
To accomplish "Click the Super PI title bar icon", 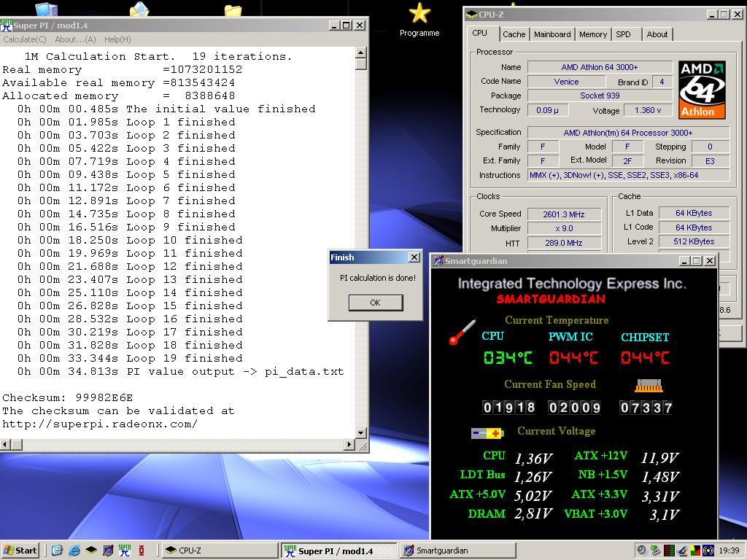I will pyautogui.click(x=7, y=26).
